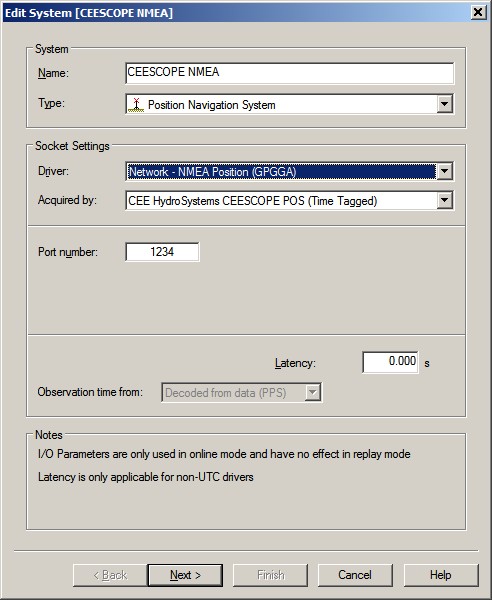Click the Type dropdown arrow button
492x600 pixels.
[445, 104]
